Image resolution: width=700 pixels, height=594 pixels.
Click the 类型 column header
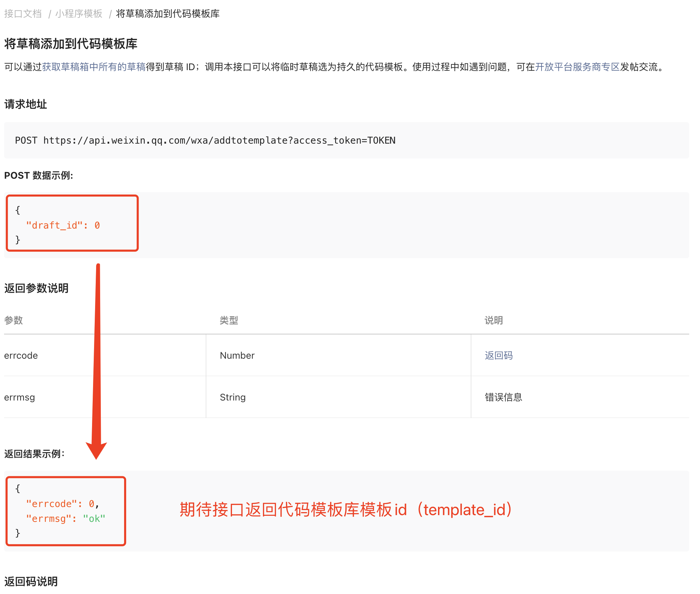pyautogui.click(x=229, y=320)
